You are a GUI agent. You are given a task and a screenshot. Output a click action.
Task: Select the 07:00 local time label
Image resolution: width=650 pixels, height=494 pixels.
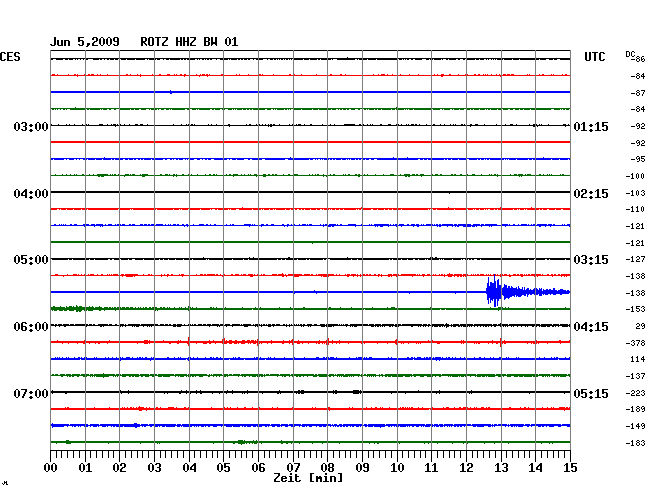31,393
